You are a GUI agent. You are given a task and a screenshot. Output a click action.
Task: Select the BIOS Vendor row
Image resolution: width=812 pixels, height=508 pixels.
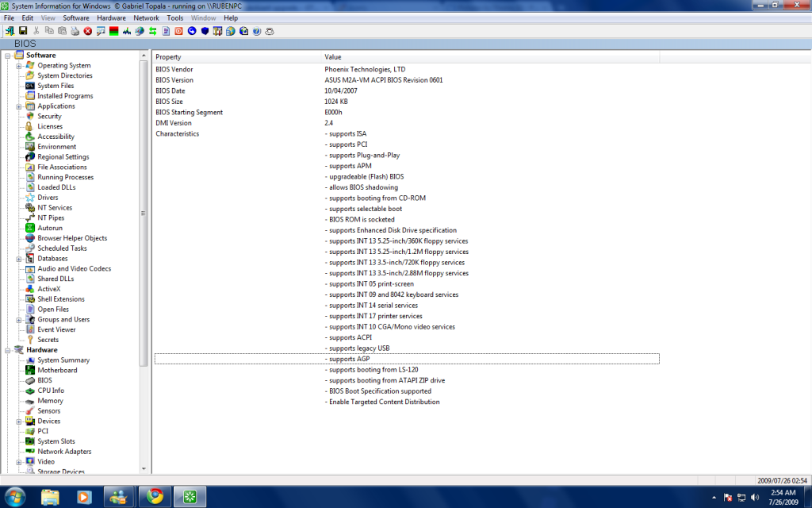(407, 70)
